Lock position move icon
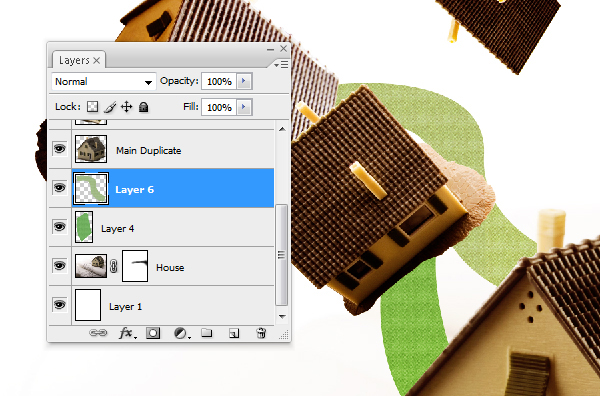This screenshot has width=600, height=396. 127,107
